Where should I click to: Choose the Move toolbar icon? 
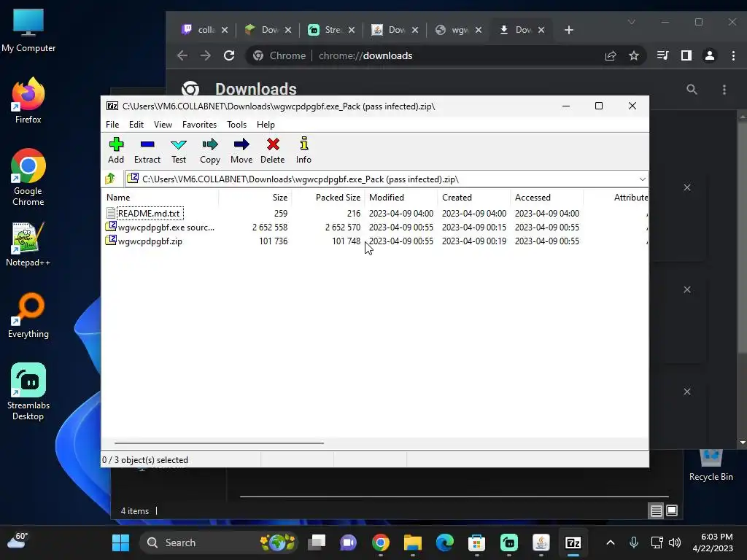[241, 150]
